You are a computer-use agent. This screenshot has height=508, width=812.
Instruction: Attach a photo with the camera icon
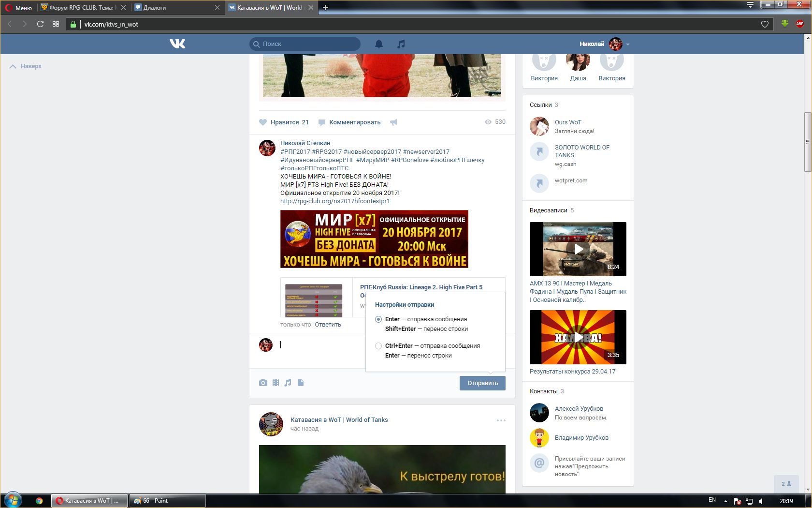pos(263,383)
